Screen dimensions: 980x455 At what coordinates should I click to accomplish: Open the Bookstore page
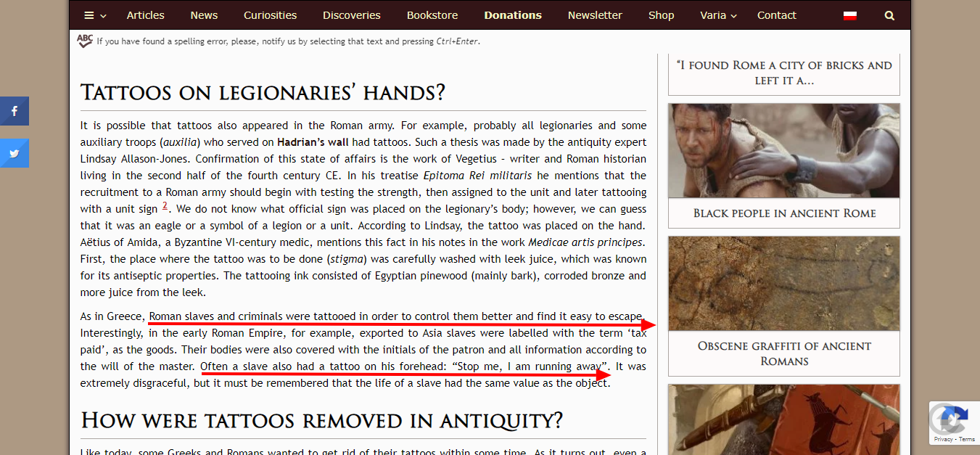tap(432, 15)
